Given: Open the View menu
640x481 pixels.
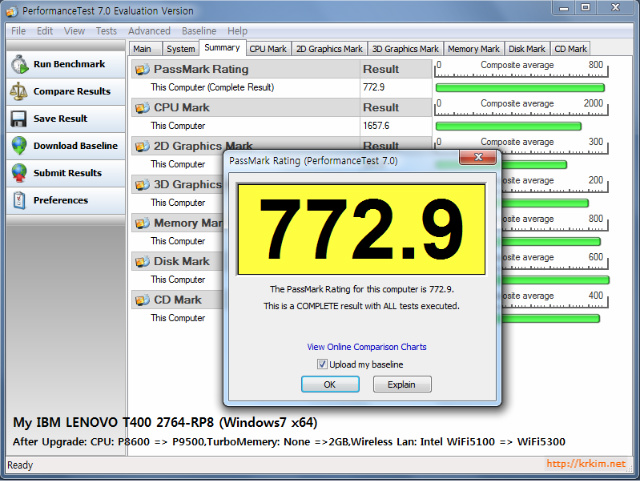Looking at the screenshot, I should click(x=74, y=31).
